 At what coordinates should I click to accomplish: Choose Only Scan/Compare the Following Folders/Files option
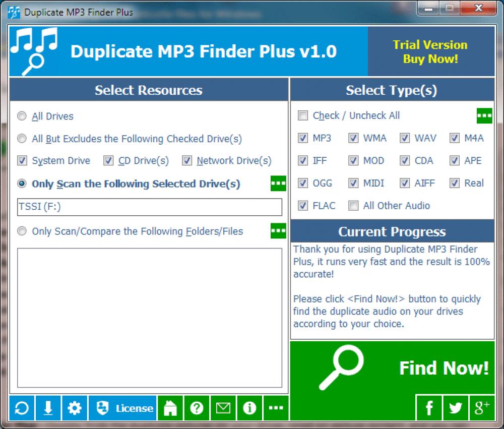22,231
